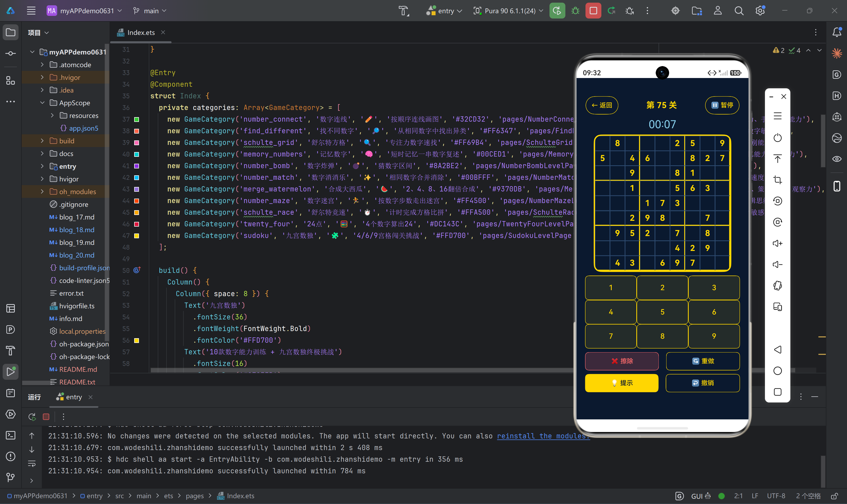This screenshot has width=847, height=504.
Task: Tap the 返回 button in emulator
Action: [602, 105]
